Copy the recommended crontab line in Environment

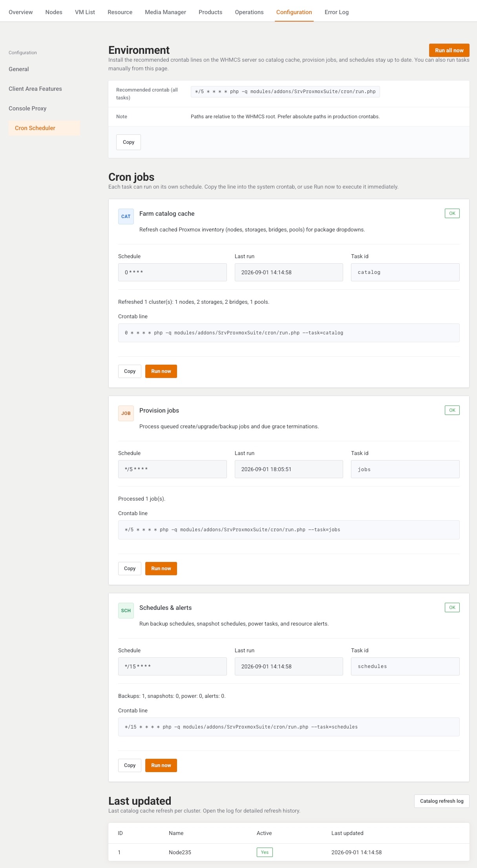(128, 142)
